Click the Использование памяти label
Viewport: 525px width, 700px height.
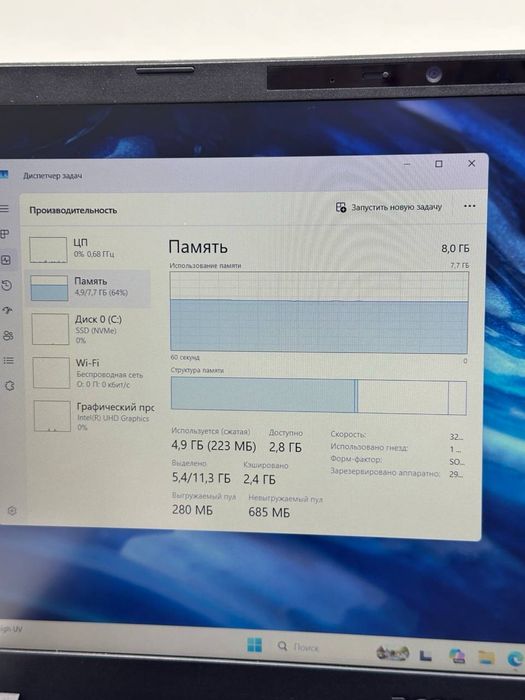pyautogui.click(x=205, y=266)
